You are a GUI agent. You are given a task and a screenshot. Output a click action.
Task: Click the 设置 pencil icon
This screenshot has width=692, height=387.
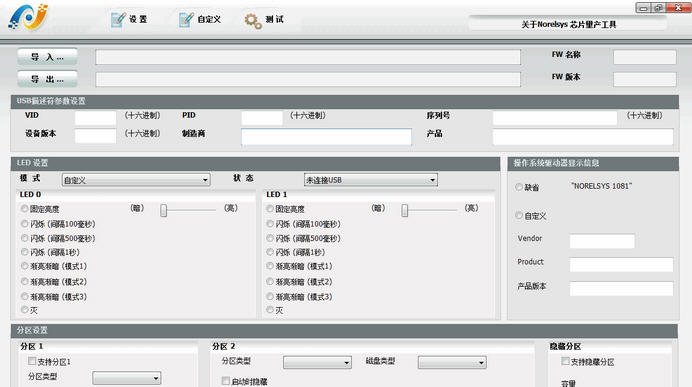coord(118,19)
